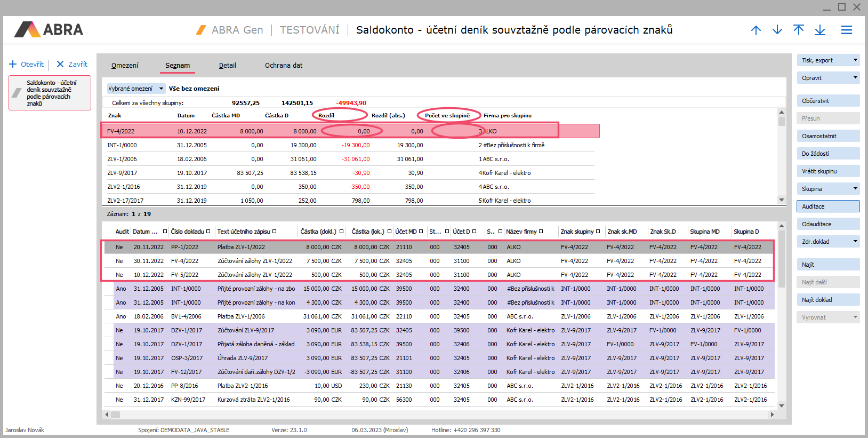Jump to last record arrow icon
Viewport: 868px width, 438px height.
click(x=819, y=30)
